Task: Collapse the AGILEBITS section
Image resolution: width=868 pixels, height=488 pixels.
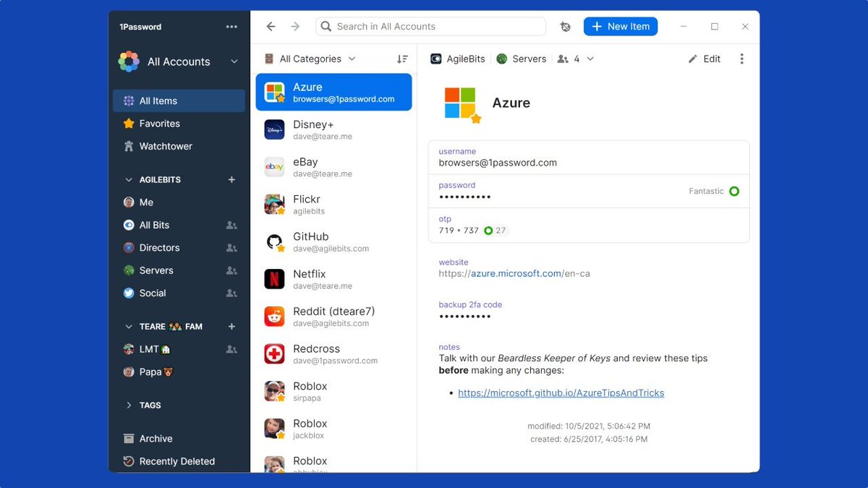Action: (128, 179)
